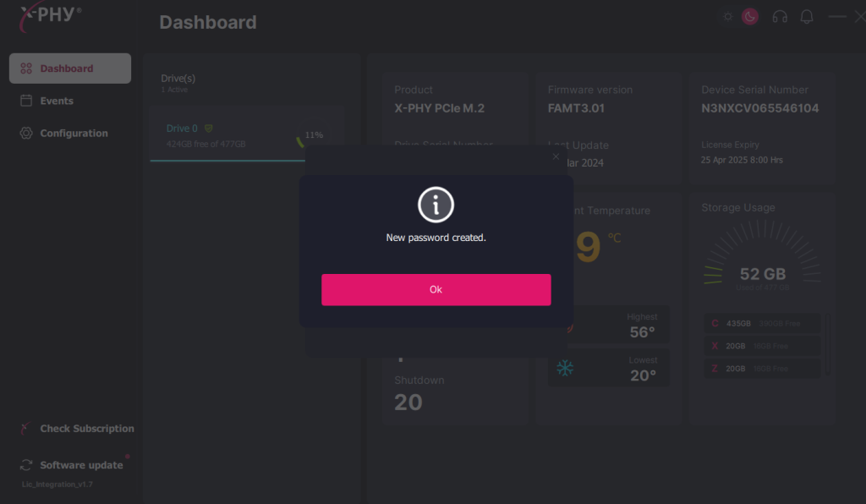The width and height of the screenshot is (866, 504).
Task: Switch to light mode sun icon
Action: (727, 17)
